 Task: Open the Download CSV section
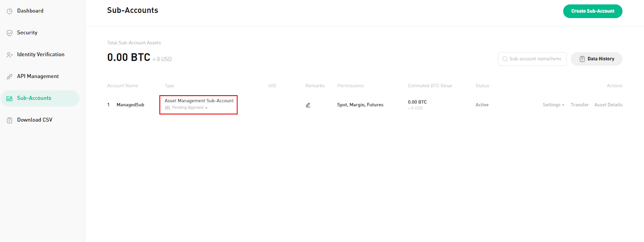click(x=35, y=120)
